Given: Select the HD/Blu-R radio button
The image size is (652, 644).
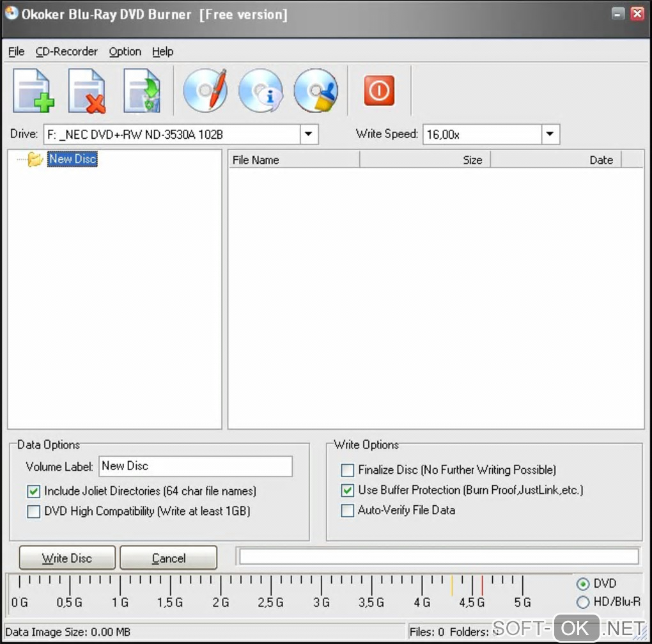Looking at the screenshot, I should pos(583,602).
